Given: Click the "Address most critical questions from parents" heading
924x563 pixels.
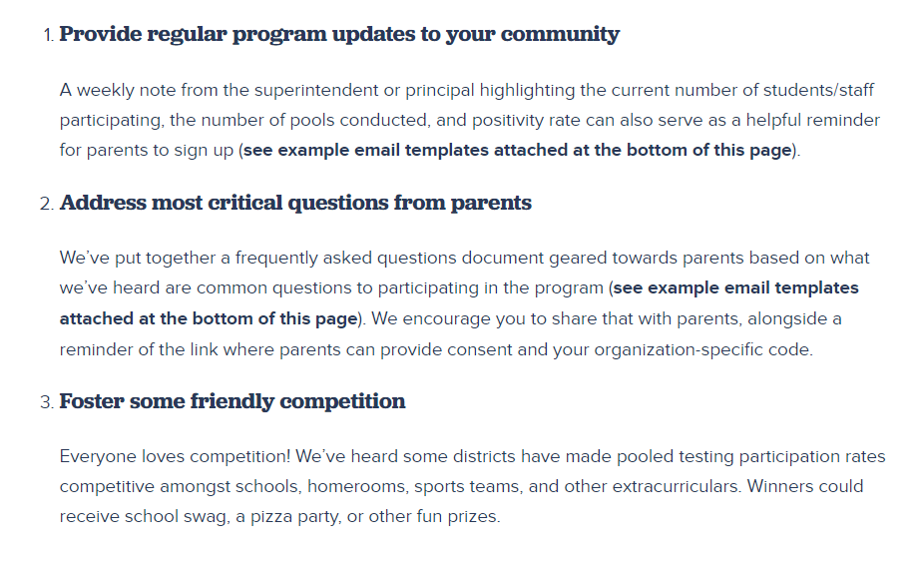Looking at the screenshot, I should tap(295, 203).
